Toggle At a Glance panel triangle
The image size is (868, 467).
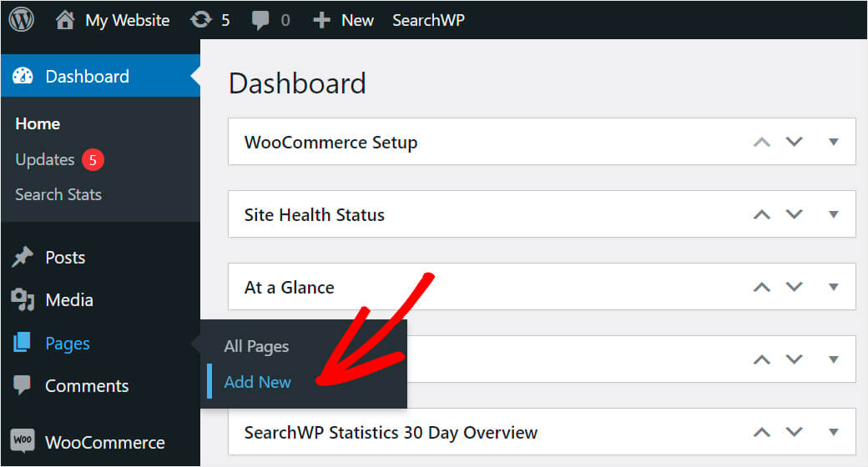tap(833, 287)
